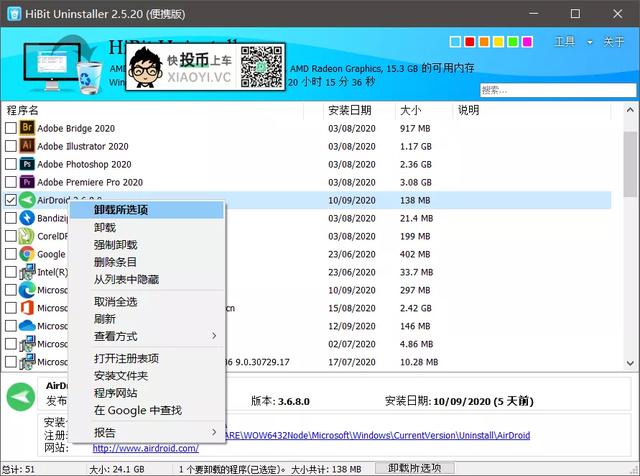Select the yellow theme color swatch

(498, 42)
